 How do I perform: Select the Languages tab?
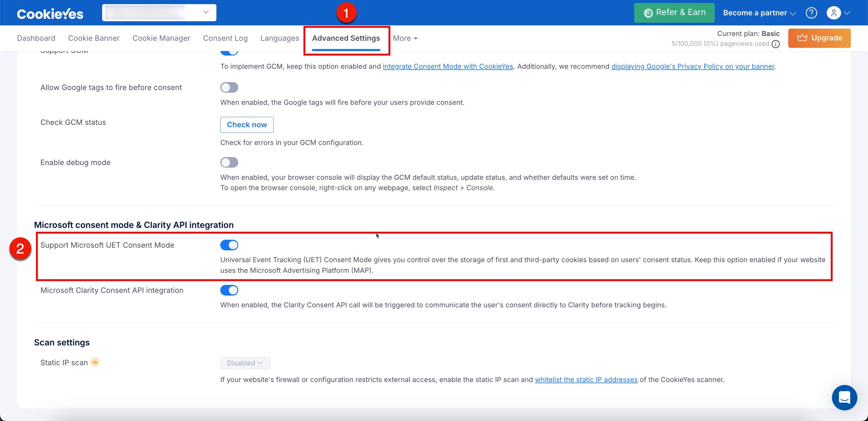click(280, 38)
